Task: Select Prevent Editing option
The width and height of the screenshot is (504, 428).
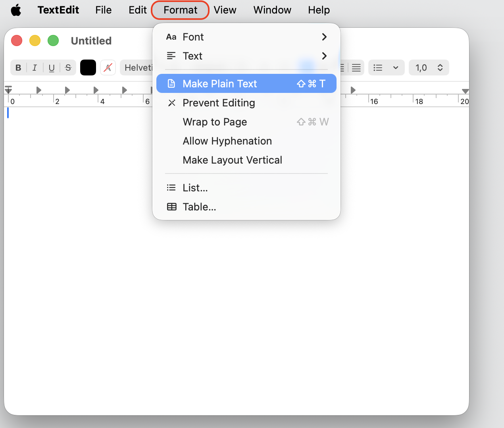Action: [246, 103]
